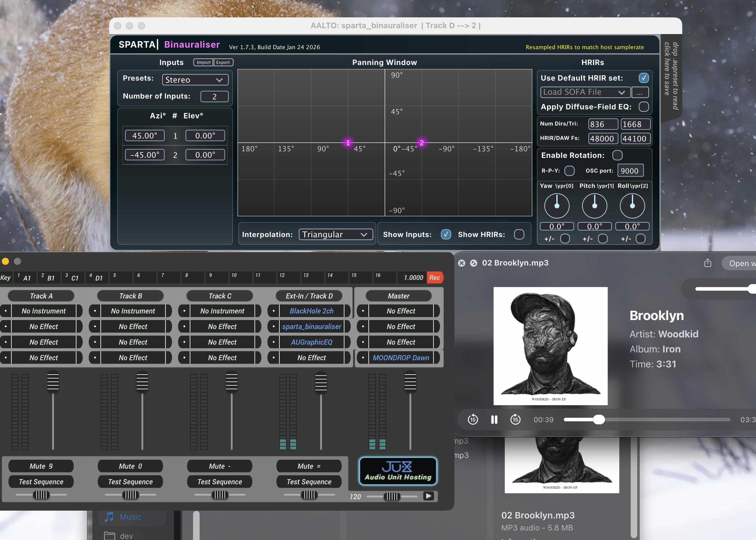Click the Master volume fader
Viewport: 756px width, 540px height.
[x=410, y=381]
